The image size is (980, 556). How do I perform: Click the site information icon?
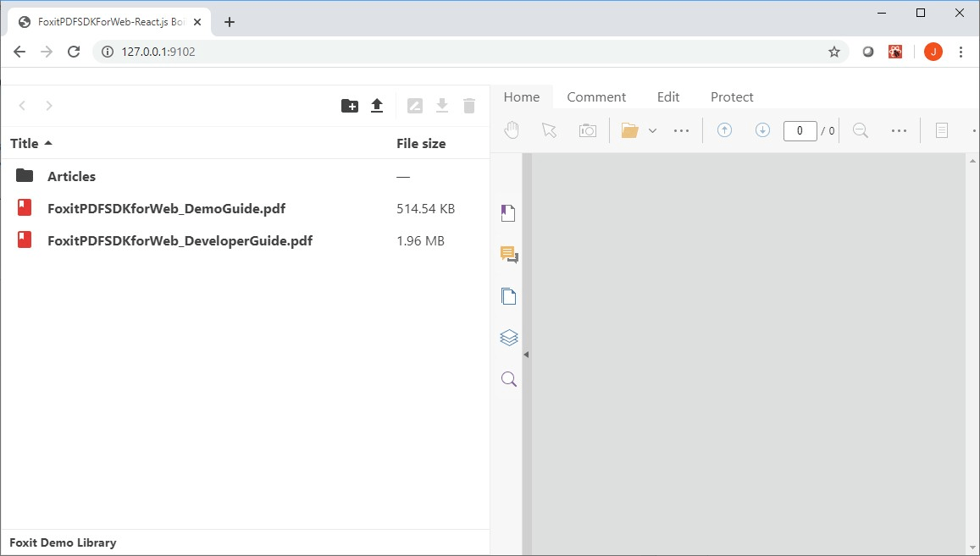pos(108,52)
